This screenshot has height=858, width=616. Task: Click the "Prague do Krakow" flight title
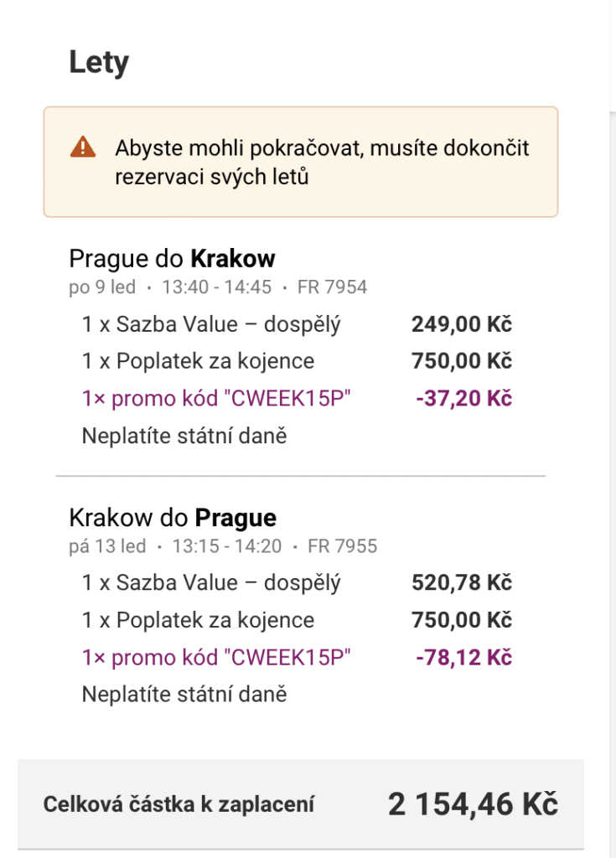172,259
